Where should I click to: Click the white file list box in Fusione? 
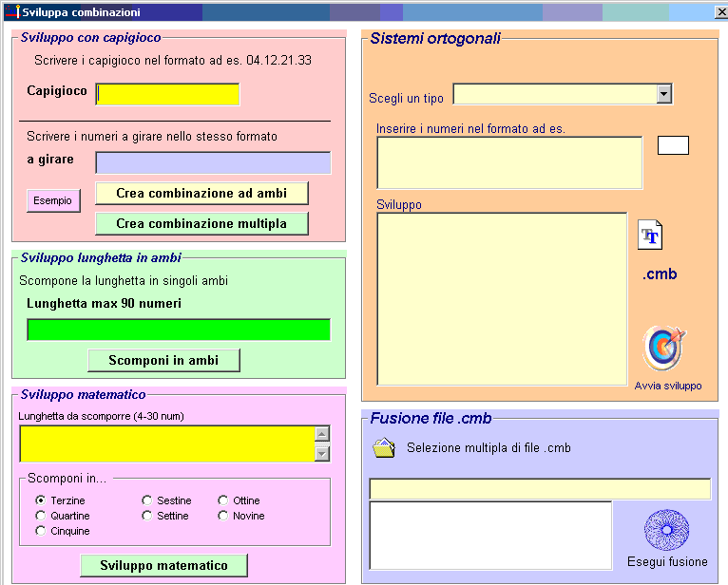pos(490,536)
